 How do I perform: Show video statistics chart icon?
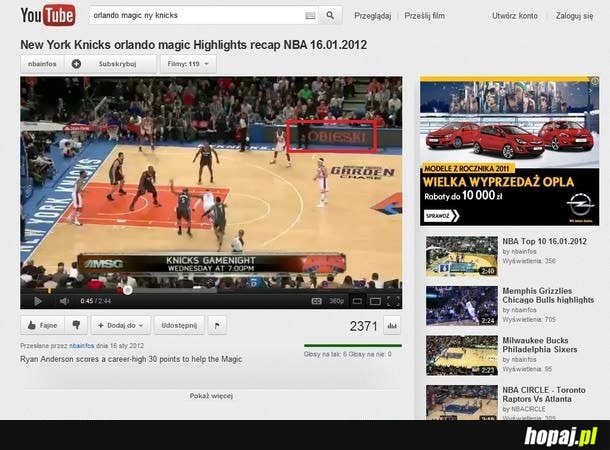392,326
